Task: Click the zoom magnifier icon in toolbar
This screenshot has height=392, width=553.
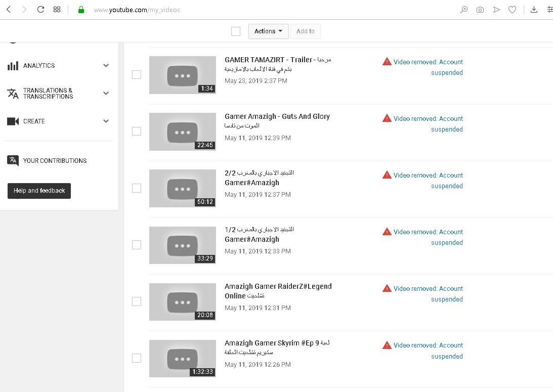Action: click(x=464, y=10)
